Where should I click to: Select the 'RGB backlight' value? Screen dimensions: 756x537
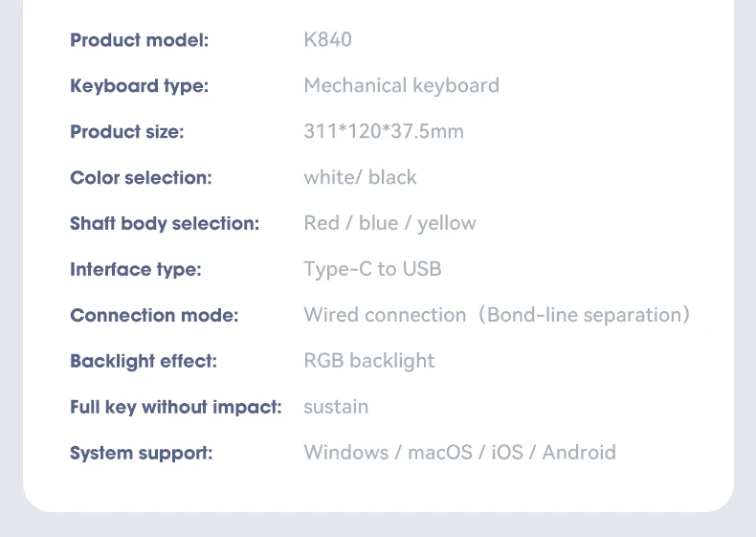[x=368, y=362]
